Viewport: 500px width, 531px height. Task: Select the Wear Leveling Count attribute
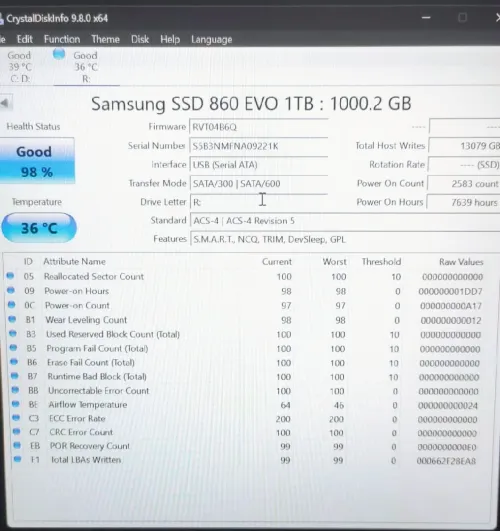point(86,320)
